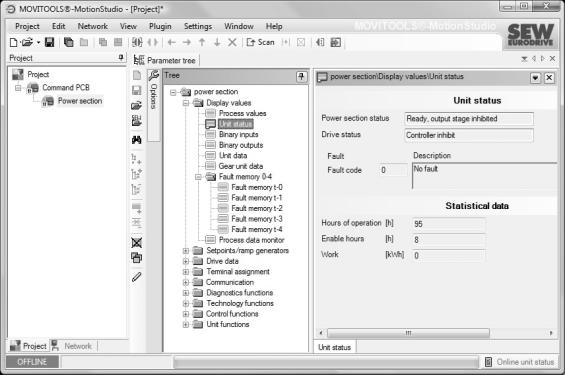Viewport: 565px width, 375px height.
Task: Click the SEW load file icon in vertical toolbar
Action: point(137,120)
